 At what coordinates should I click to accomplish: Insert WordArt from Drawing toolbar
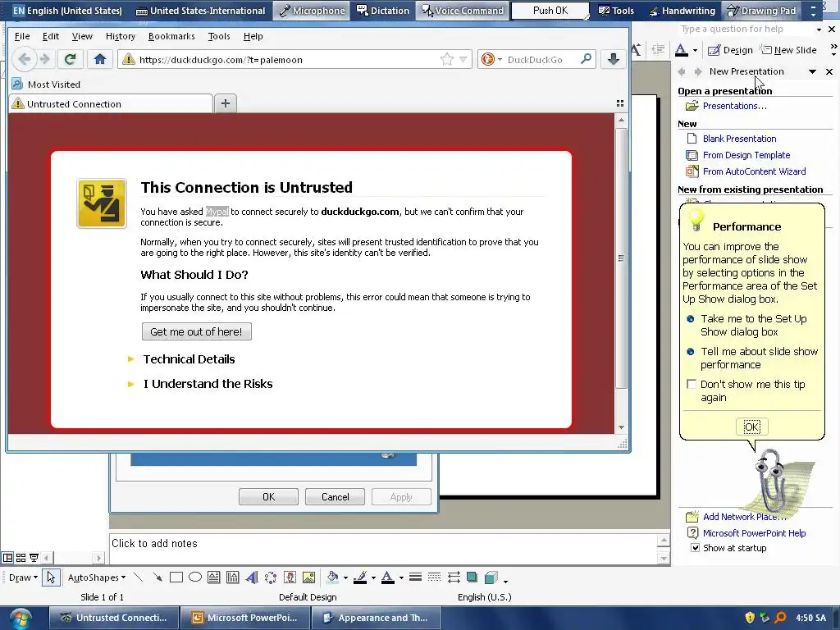point(252,577)
